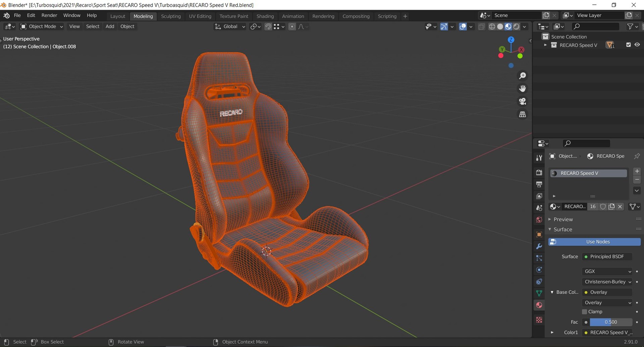
Task: Open the Material properties tab
Action: 539,305
